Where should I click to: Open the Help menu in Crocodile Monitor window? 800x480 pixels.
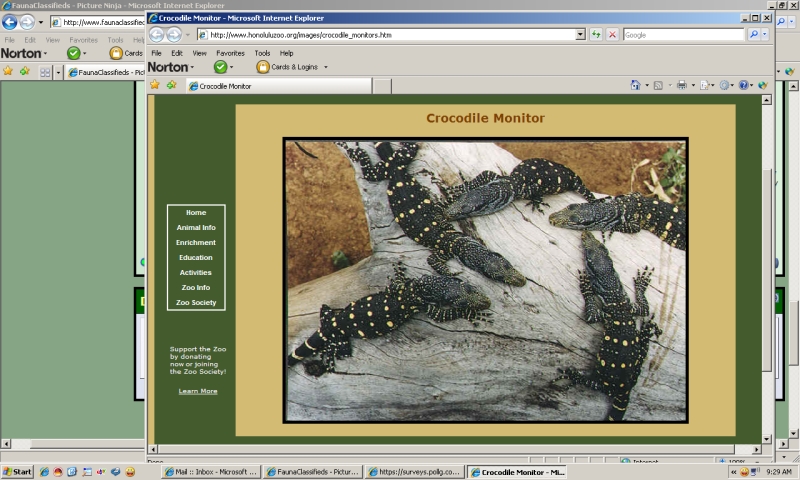(286, 53)
